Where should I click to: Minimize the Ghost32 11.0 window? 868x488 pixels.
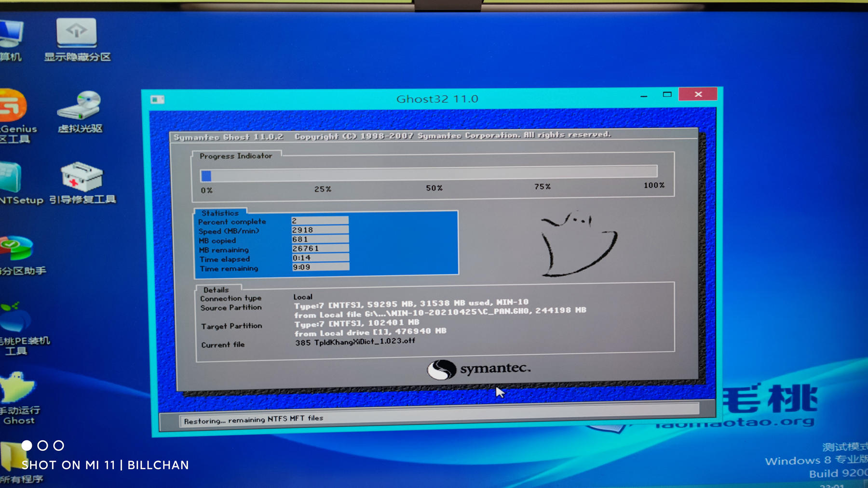pyautogui.click(x=644, y=95)
